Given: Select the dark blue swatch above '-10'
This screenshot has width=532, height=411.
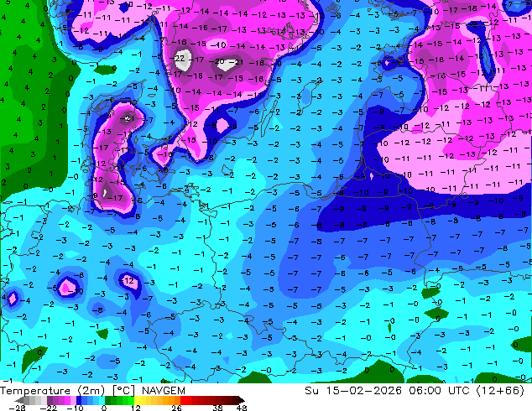Looking at the screenshot, I should (79, 400).
